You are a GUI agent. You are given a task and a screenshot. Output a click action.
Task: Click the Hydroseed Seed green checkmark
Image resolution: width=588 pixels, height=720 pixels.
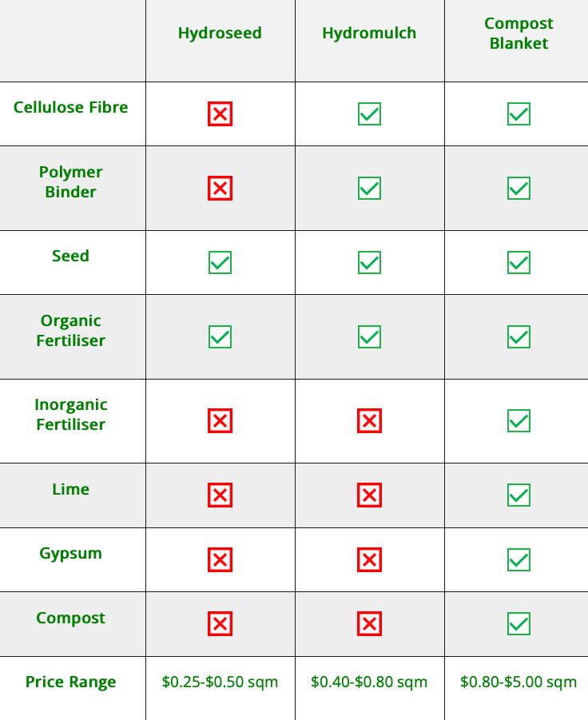point(220,263)
